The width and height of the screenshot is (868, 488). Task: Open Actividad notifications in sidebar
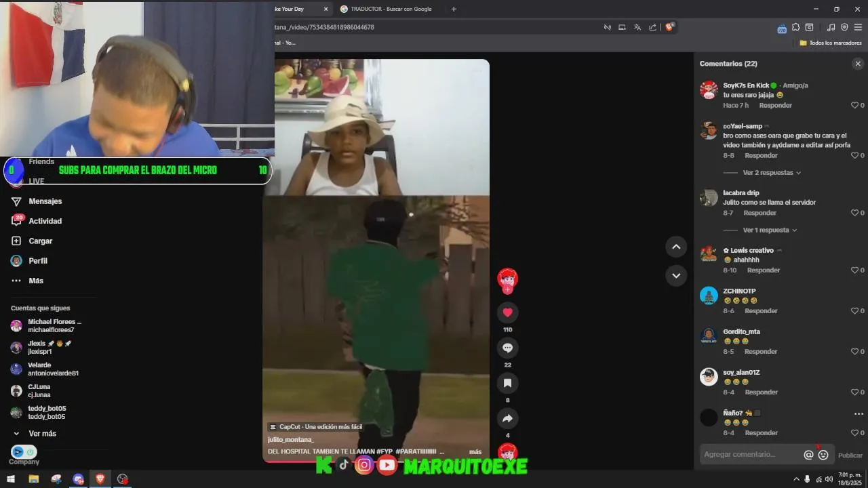tap(45, 221)
